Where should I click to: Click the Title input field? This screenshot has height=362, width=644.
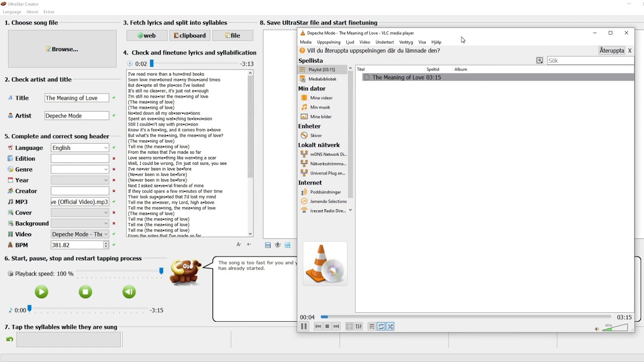click(77, 98)
